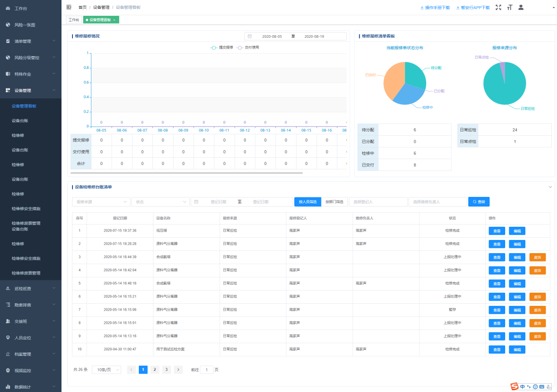Click the start date 2020-08-05 field
This screenshot has height=392, width=557.
tap(272, 36)
